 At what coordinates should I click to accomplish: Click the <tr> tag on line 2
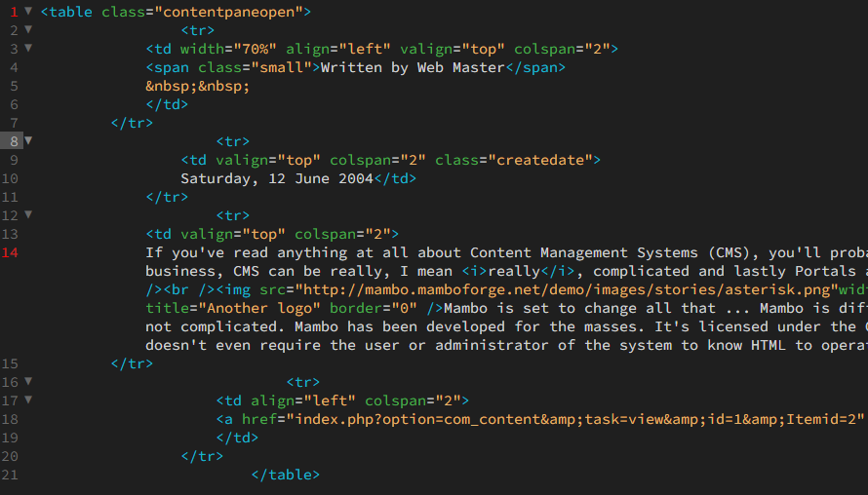tap(198, 30)
